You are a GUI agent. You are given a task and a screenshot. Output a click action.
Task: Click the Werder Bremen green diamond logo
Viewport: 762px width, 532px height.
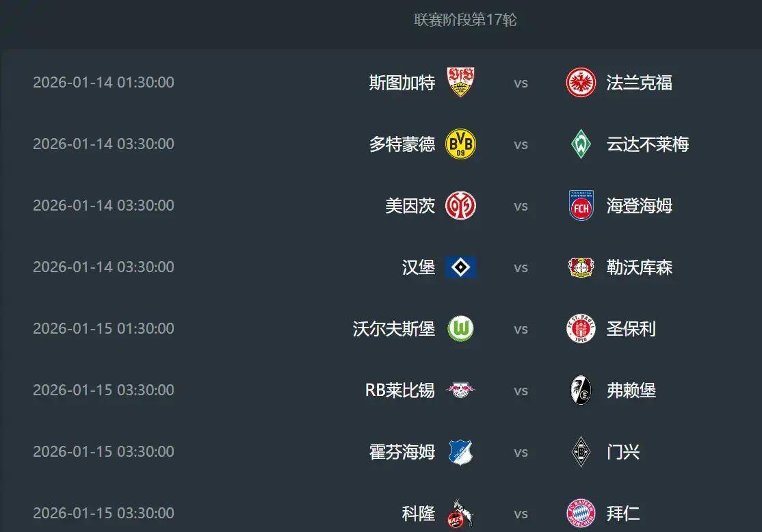[581, 144]
